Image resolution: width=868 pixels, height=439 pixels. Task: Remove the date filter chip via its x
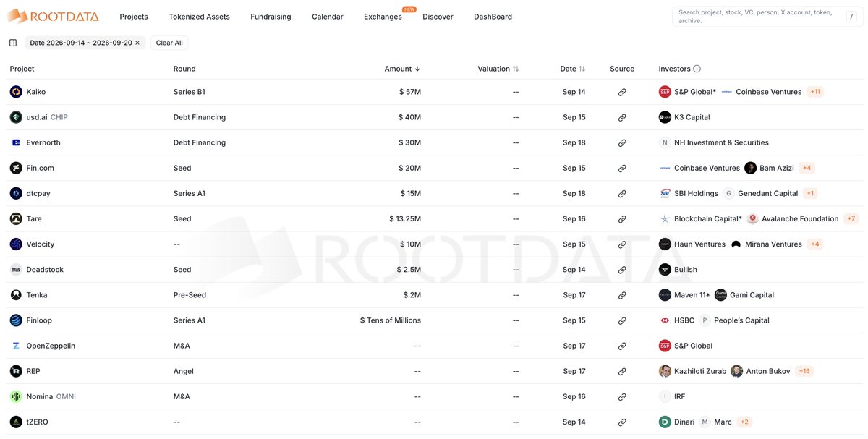coord(137,43)
